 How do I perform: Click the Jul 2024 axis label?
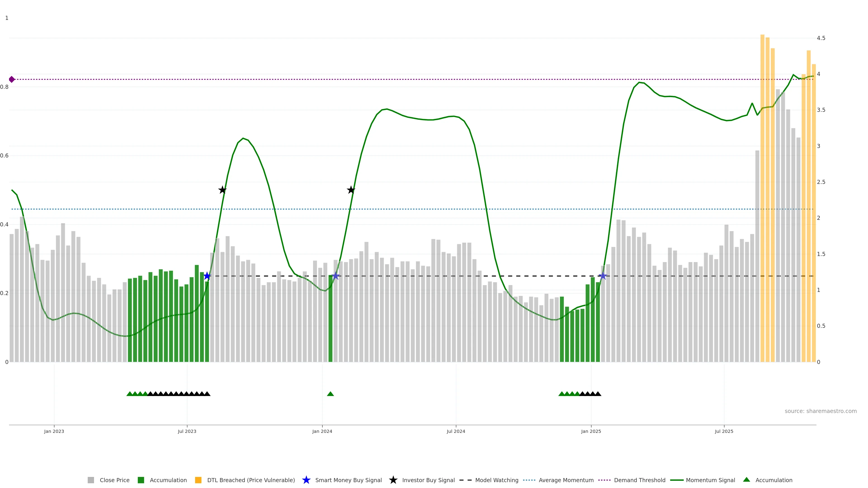click(455, 431)
